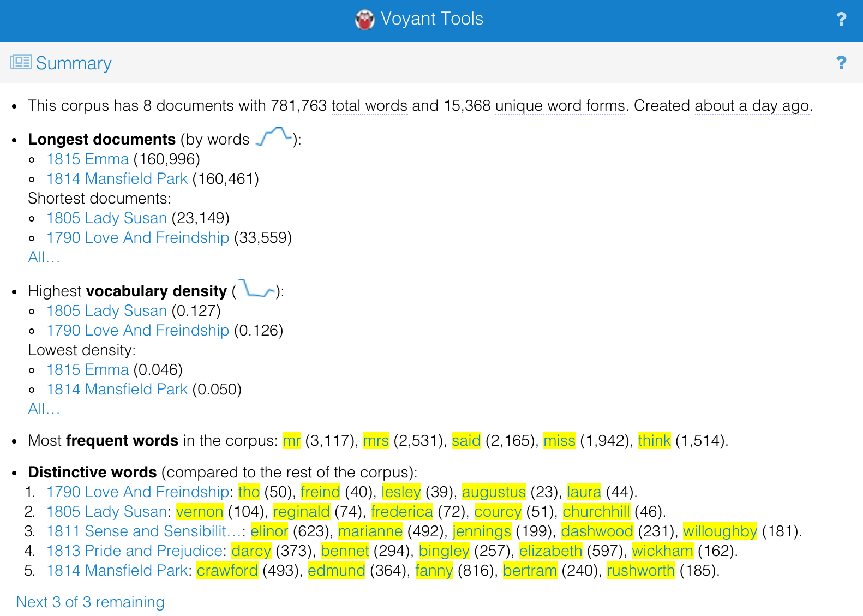Click the 'unique word forms' underlined term
Image resolution: width=863 pixels, height=616 pixels.
(560, 106)
